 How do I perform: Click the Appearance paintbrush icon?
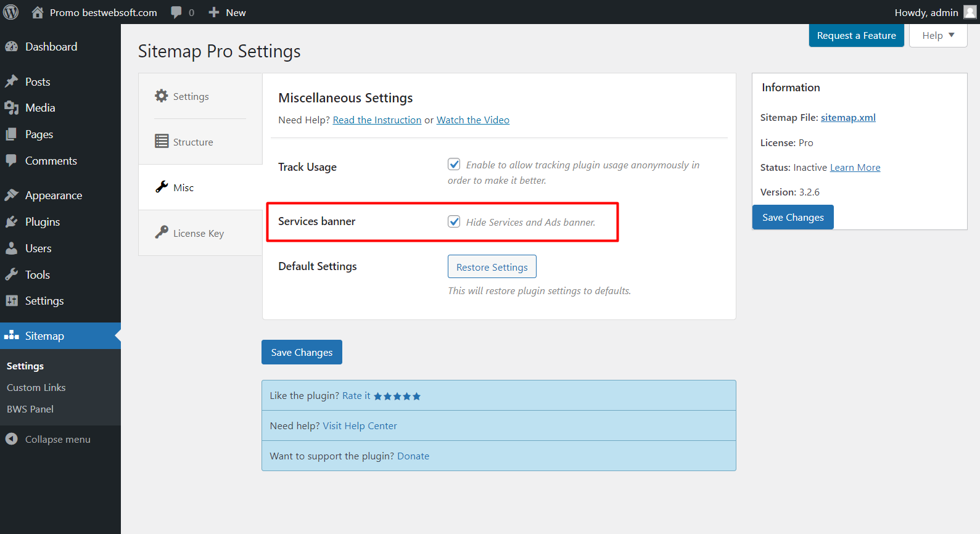pos(12,195)
